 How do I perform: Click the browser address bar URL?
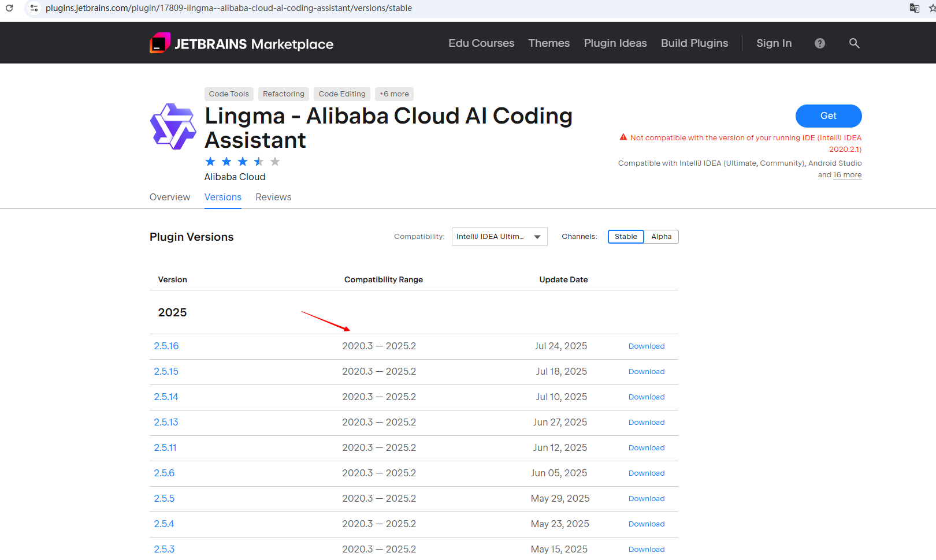tap(229, 8)
